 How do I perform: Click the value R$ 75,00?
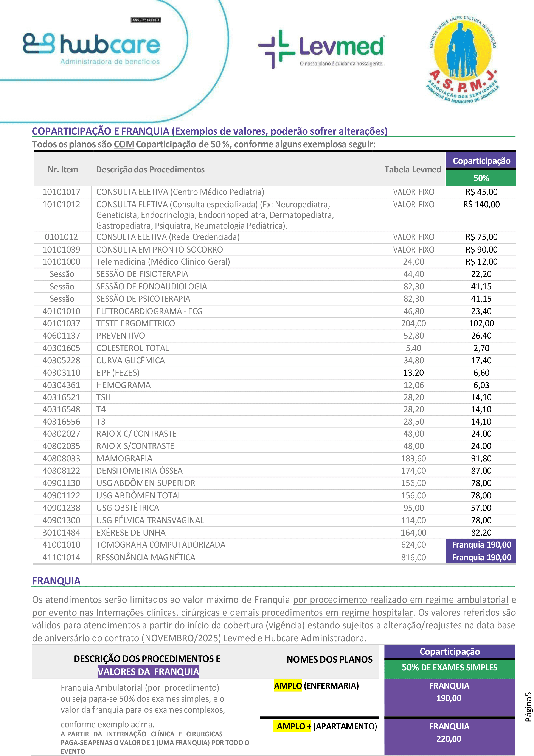click(x=481, y=237)
